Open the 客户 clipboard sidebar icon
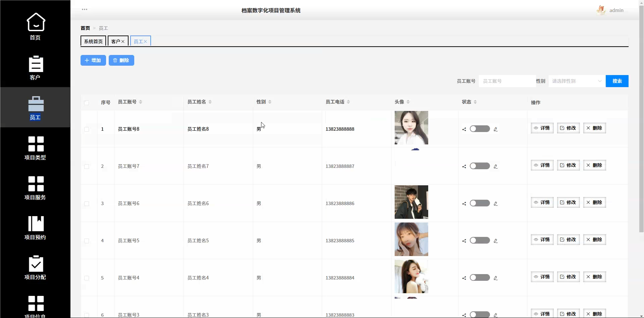Image resolution: width=644 pixels, height=318 pixels. pyautogui.click(x=36, y=64)
